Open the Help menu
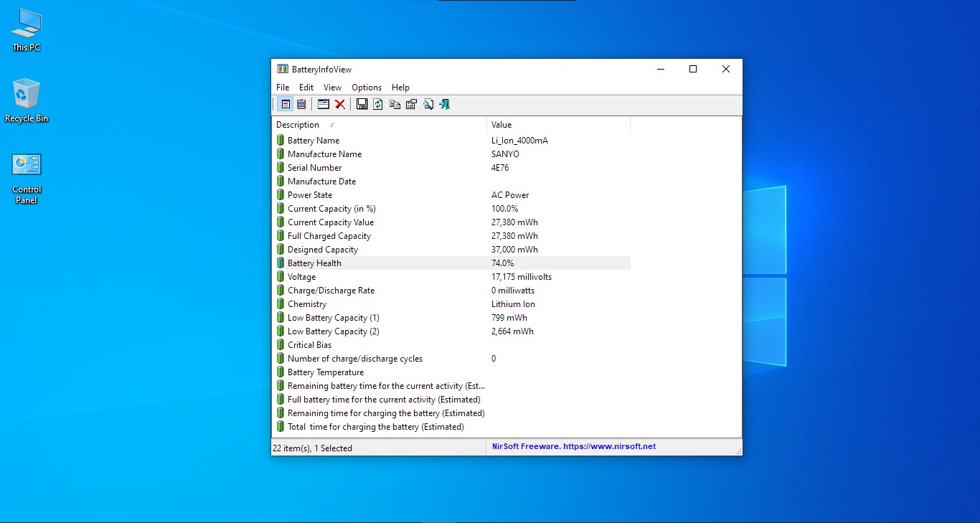 [400, 88]
